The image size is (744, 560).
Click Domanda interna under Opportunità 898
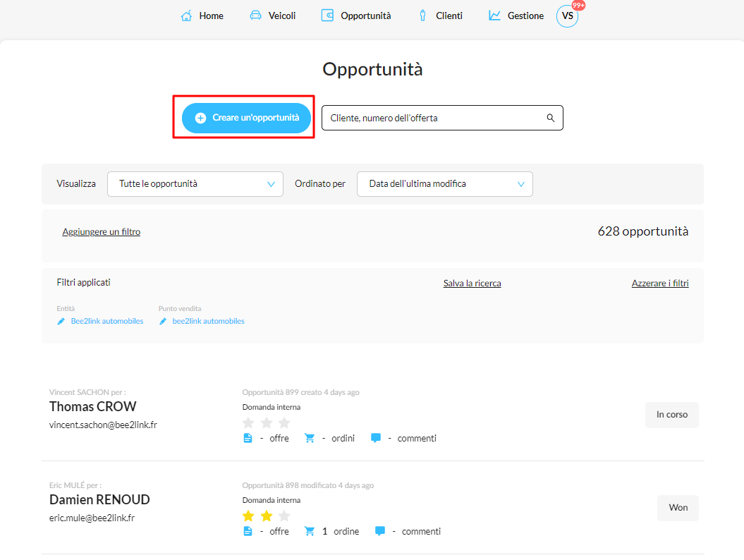pyautogui.click(x=272, y=500)
